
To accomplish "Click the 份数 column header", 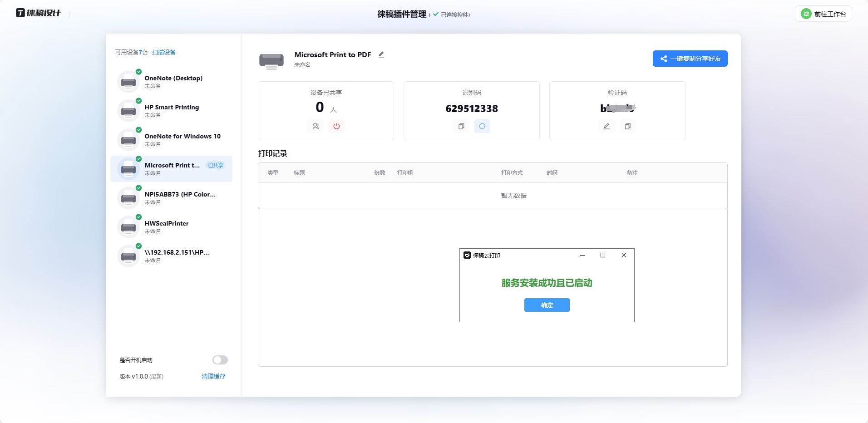I will click(x=380, y=173).
